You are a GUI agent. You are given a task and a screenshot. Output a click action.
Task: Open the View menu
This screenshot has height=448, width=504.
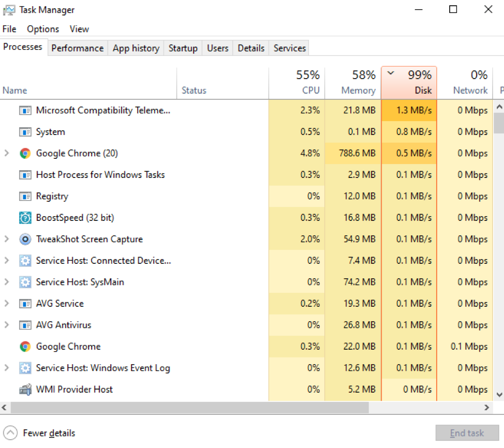pos(79,29)
